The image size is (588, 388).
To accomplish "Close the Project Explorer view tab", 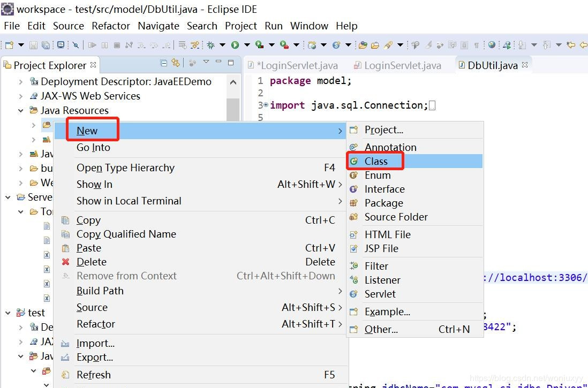I will pyautogui.click(x=93, y=65).
